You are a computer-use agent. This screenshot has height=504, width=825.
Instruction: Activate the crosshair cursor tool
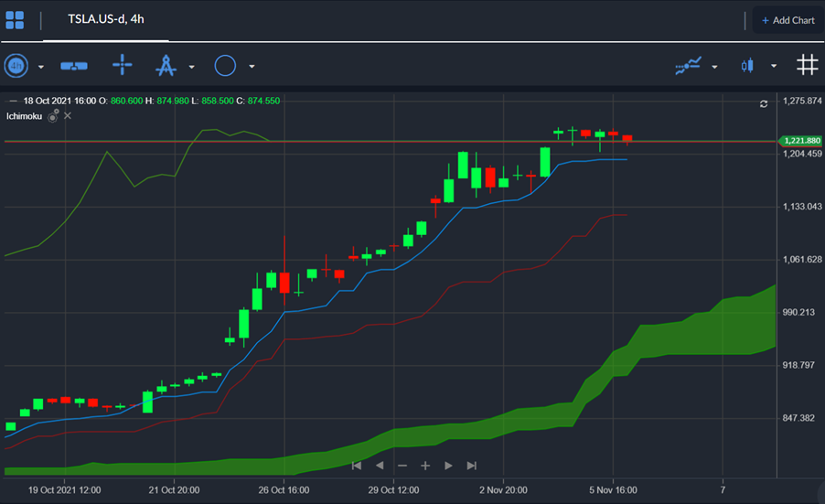122,65
